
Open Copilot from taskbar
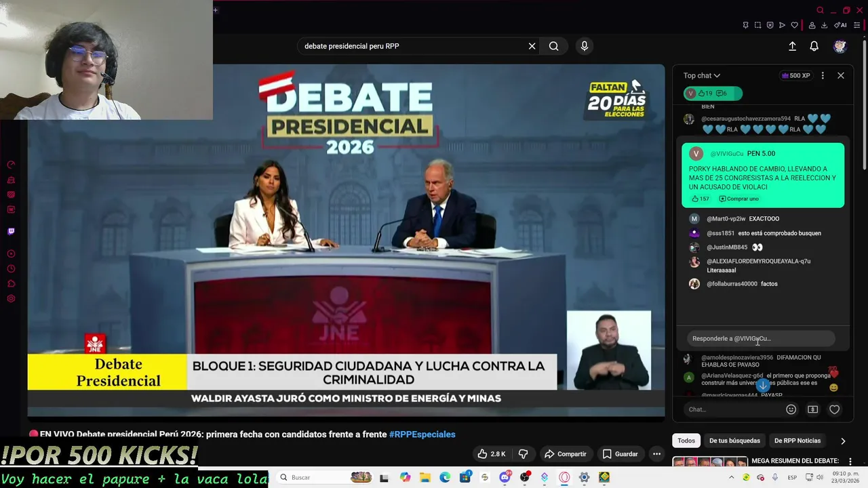405,477
